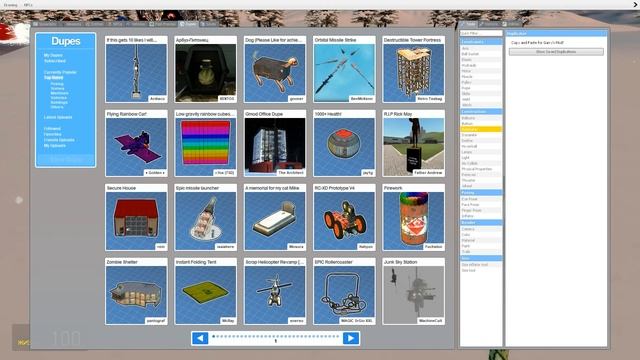Open the 'Zombie Shelter' dupe
Viewport: 640px width, 360px height.
pos(136,291)
